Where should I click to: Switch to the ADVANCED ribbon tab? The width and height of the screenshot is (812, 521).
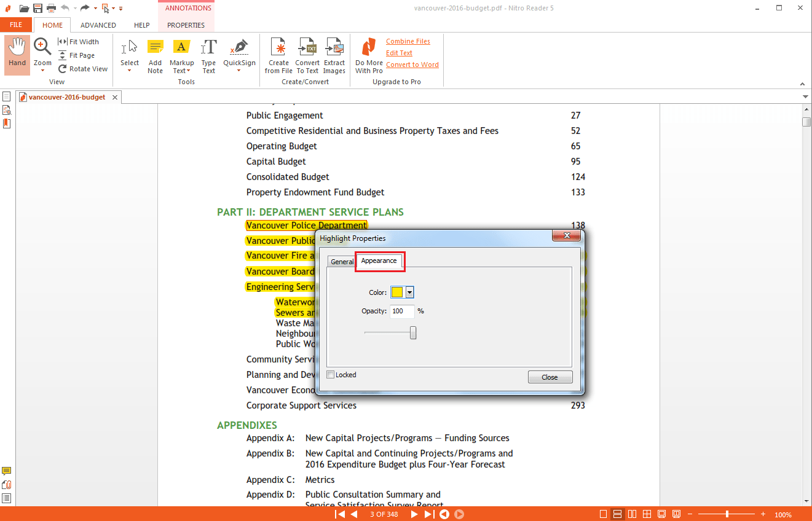pos(98,25)
